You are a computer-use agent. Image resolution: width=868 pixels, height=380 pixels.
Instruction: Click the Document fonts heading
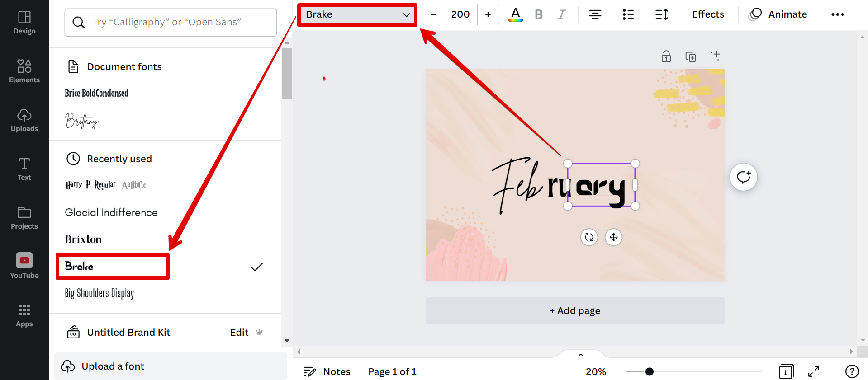click(x=124, y=67)
